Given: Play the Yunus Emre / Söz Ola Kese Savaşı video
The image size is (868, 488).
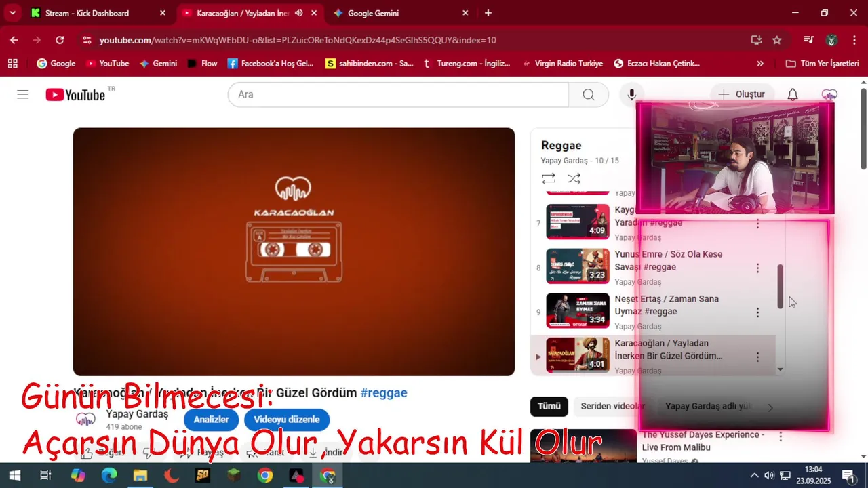Looking at the screenshot, I should 578,266.
